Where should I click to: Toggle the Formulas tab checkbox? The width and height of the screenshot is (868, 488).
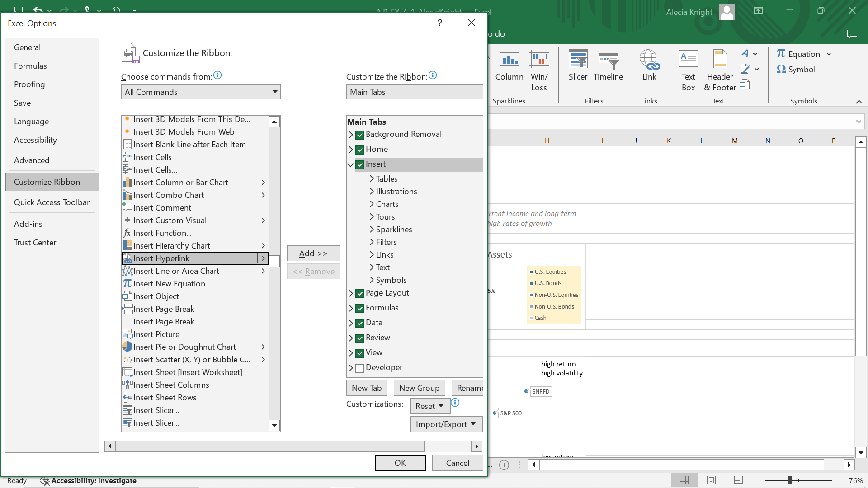(360, 308)
